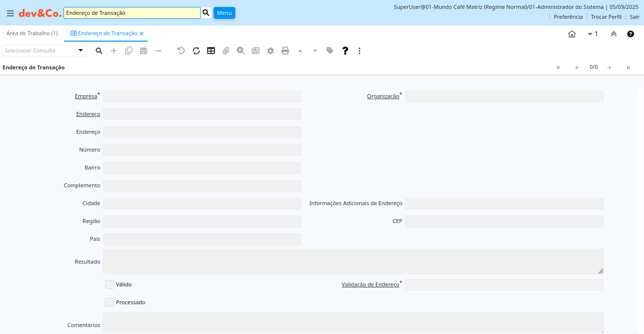Click the magnifier Find Record icon

(99, 51)
